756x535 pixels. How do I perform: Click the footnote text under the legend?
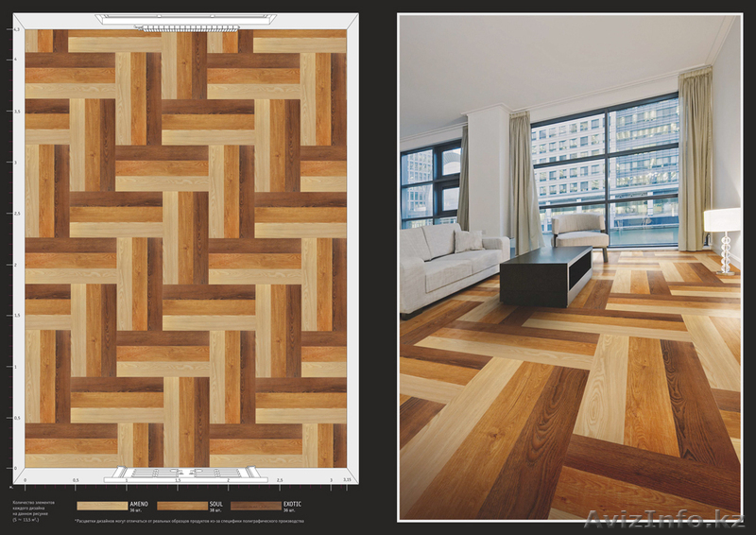pos(189,521)
